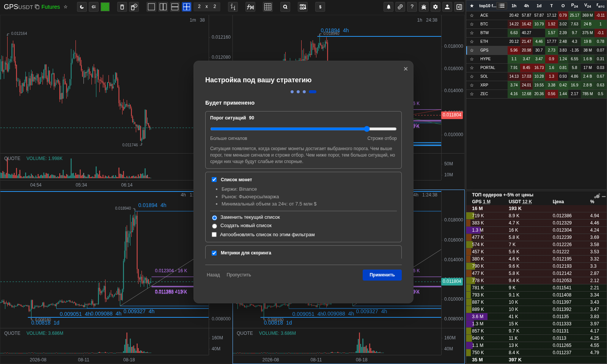Click the favorites star header in watchlist
The height and width of the screenshot is (364, 607).
pos(472,6)
